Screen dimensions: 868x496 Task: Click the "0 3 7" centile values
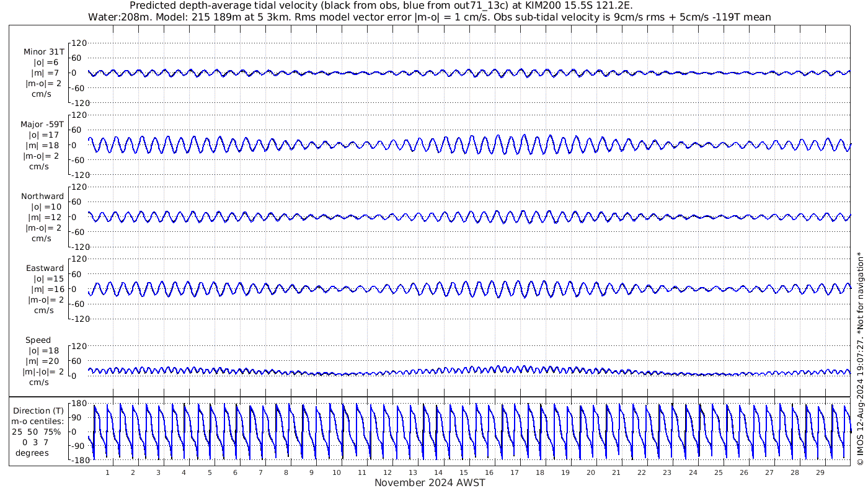35,442
